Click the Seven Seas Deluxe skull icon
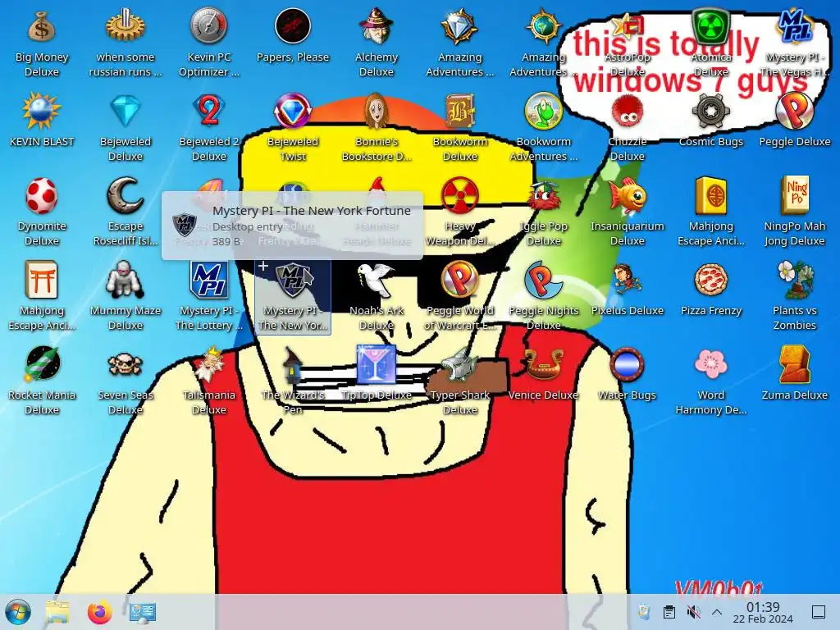This screenshot has height=630, width=840. click(x=126, y=364)
